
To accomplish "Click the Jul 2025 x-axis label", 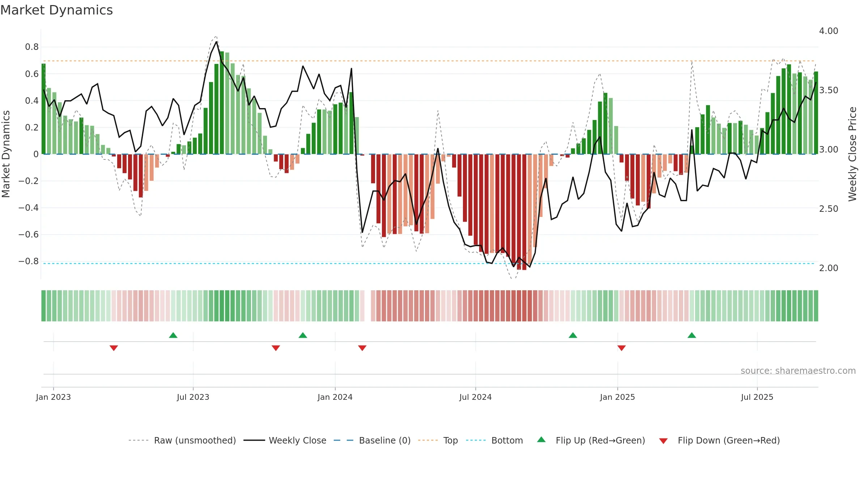I will click(x=757, y=397).
